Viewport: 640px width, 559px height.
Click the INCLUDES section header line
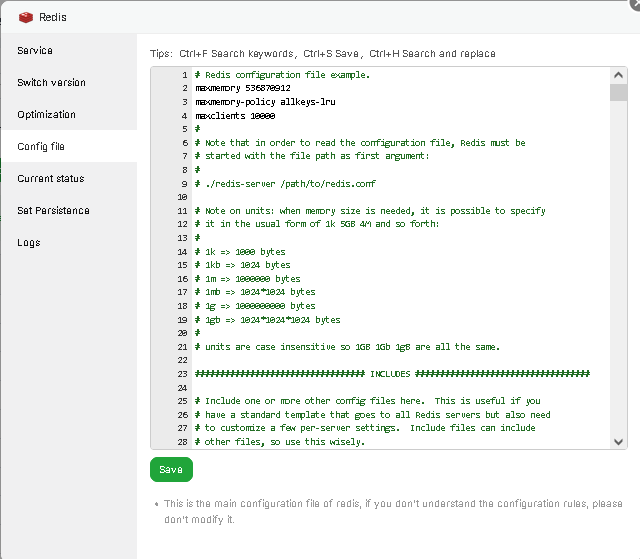click(x=392, y=374)
